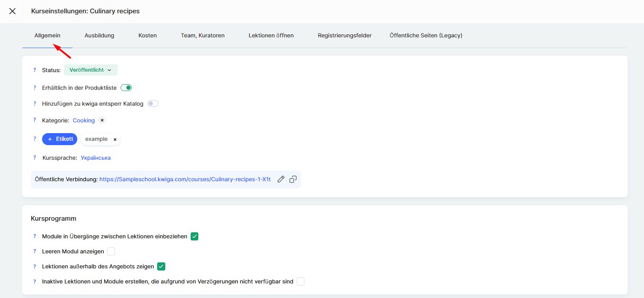Check the Leeren Modul anzeigen checkbox

[x=111, y=251]
